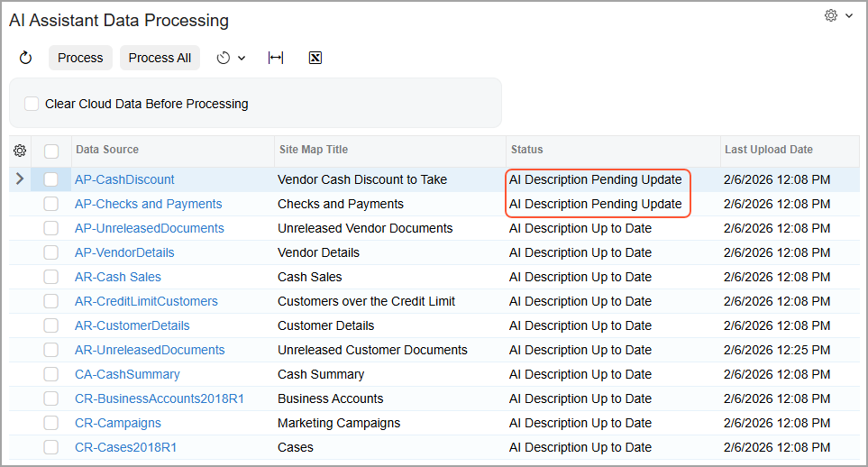Select the CR-Campaigns row checkbox

[51, 423]
